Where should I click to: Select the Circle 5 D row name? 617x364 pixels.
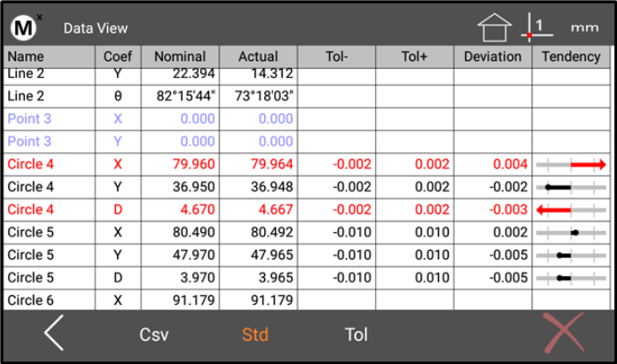31,278
